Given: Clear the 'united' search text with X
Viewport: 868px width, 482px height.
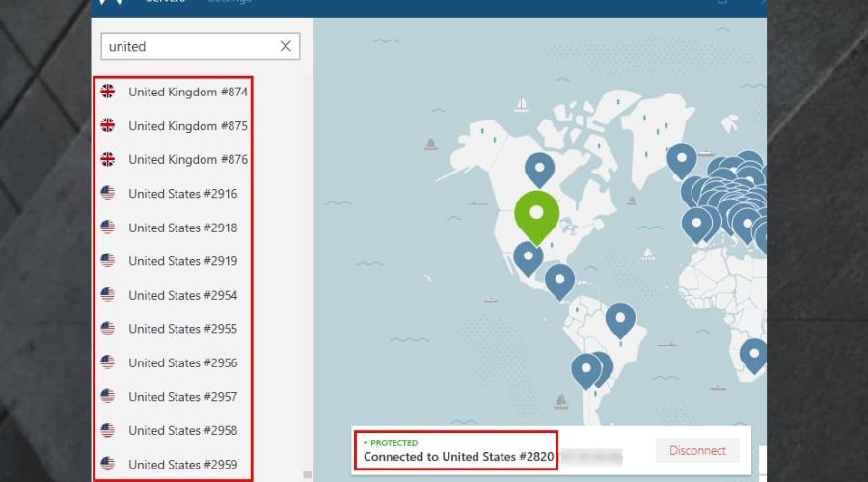Looking at the screenshot, I should (x=285, y=46).
